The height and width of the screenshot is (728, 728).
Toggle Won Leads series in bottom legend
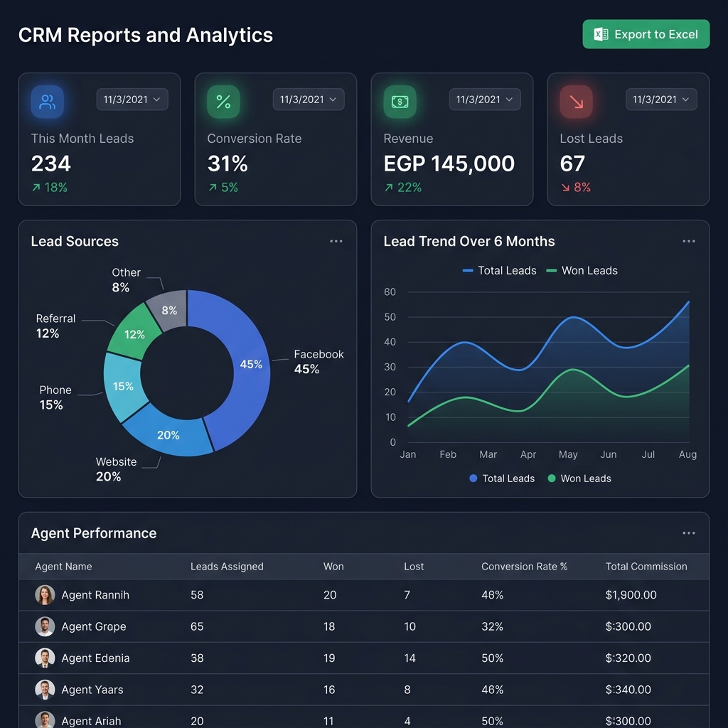tap(579, 478)
